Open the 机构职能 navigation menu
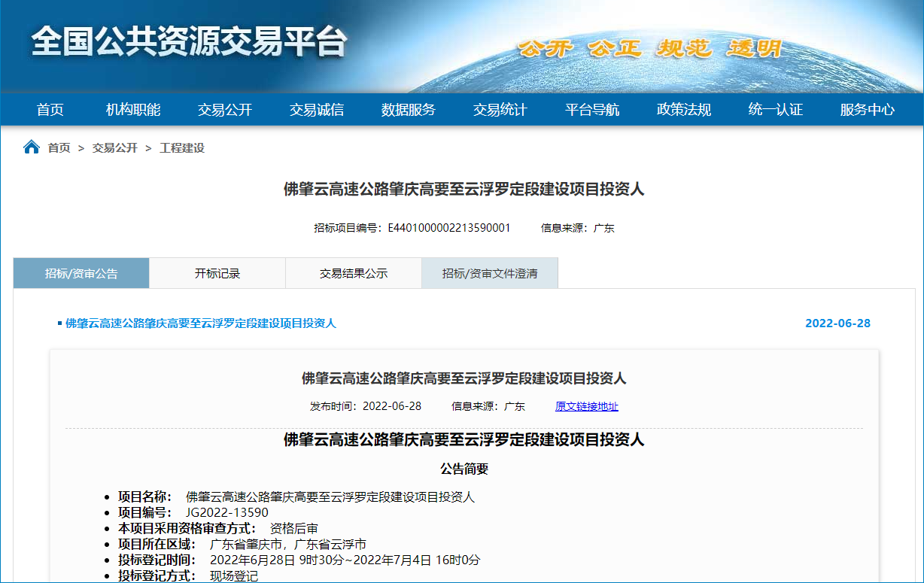924x583 pixels. pos(133,110)
